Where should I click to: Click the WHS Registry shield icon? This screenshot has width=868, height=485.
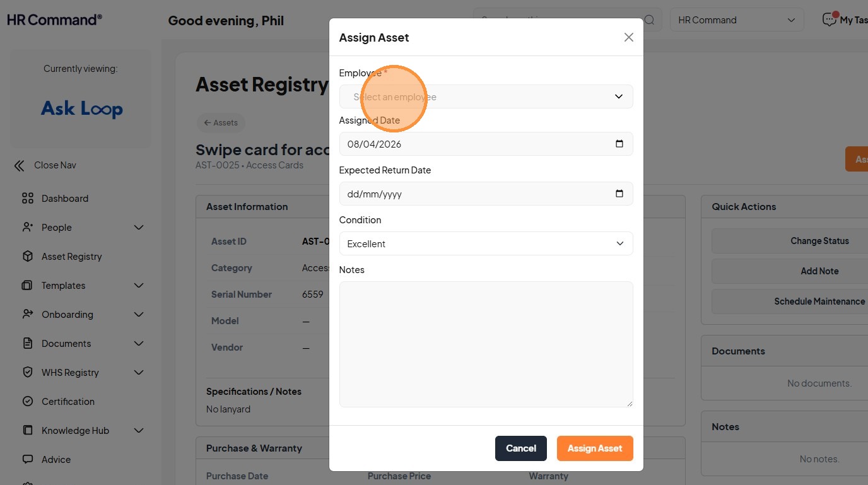point(28,372)
